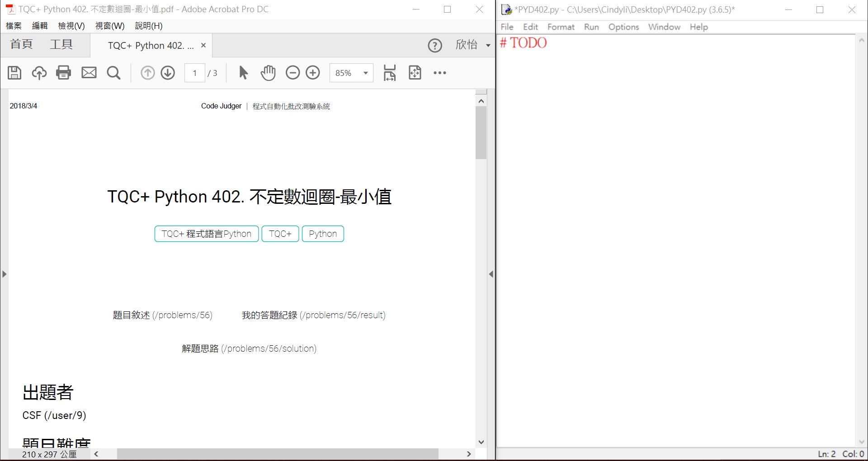Click the TQC+ 程式語言Python tag
868x461 pixels.
[x=207, y=234]
